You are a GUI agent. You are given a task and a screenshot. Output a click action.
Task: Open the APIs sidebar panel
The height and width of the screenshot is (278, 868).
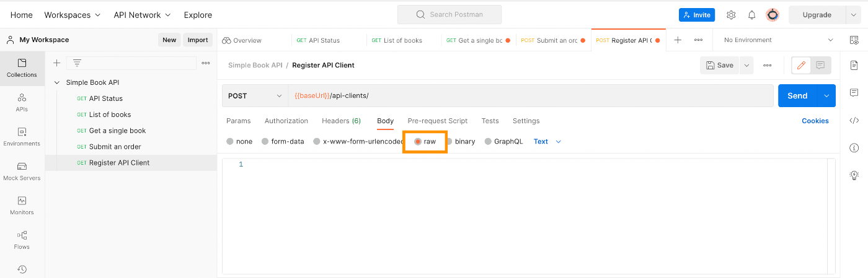[x=22, y=103]
